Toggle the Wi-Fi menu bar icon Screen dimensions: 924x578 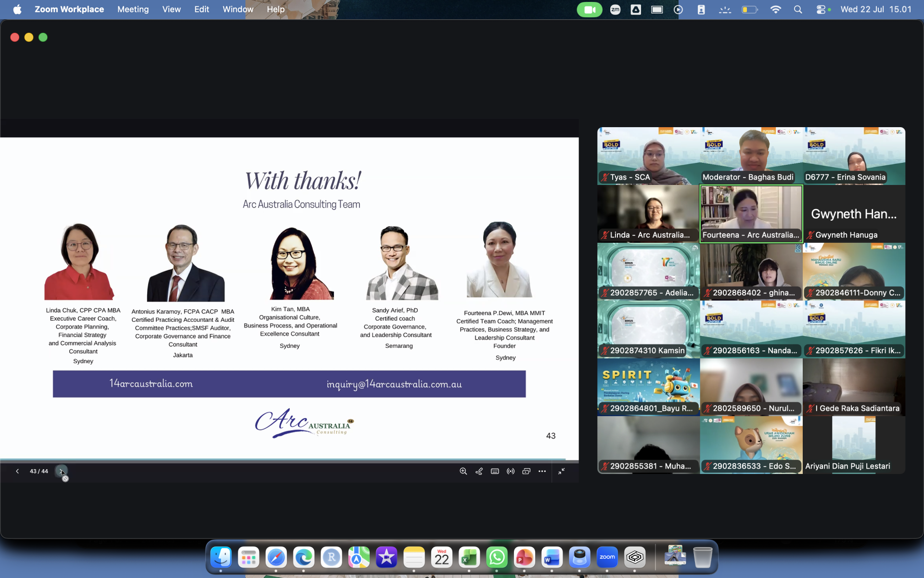click(775, 9)
